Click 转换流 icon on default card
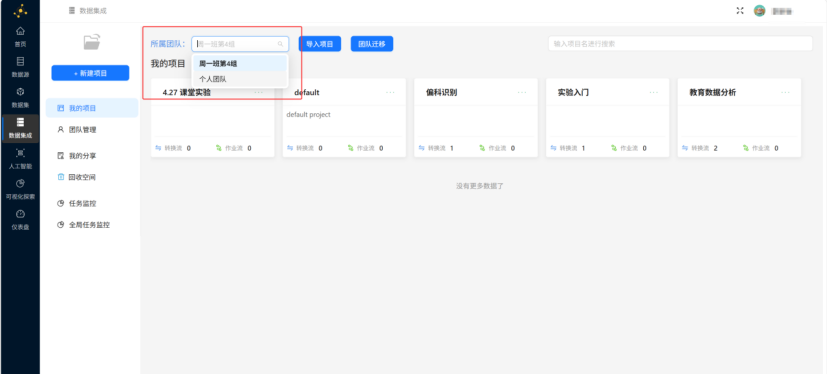 (290, 148)
